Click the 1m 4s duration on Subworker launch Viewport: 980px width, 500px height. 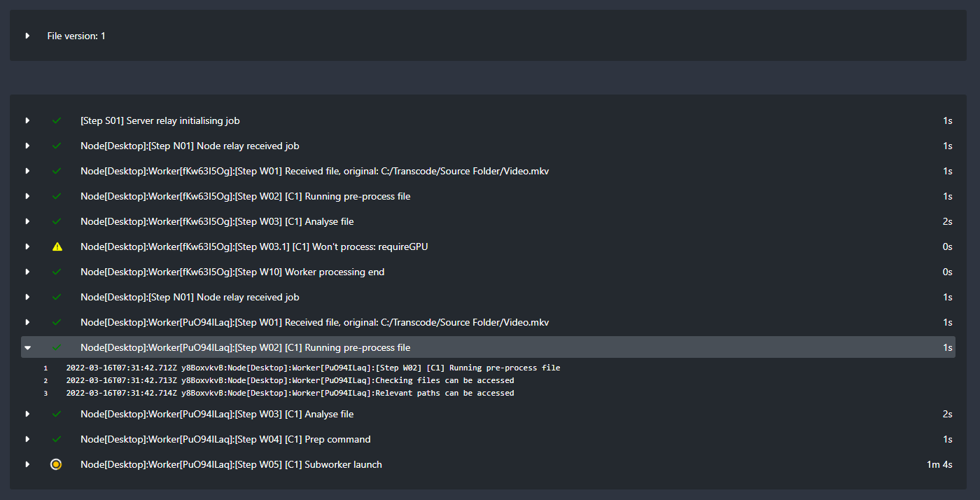tap(939, 464)
